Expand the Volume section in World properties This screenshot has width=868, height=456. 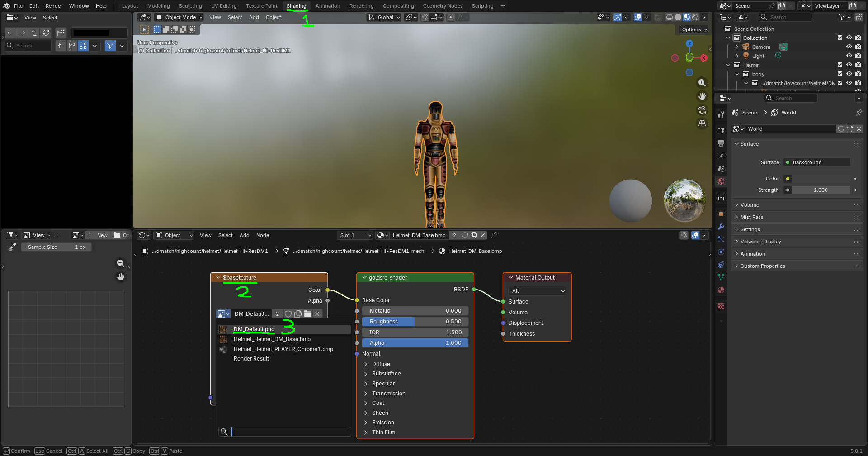(x=750, y=205)
